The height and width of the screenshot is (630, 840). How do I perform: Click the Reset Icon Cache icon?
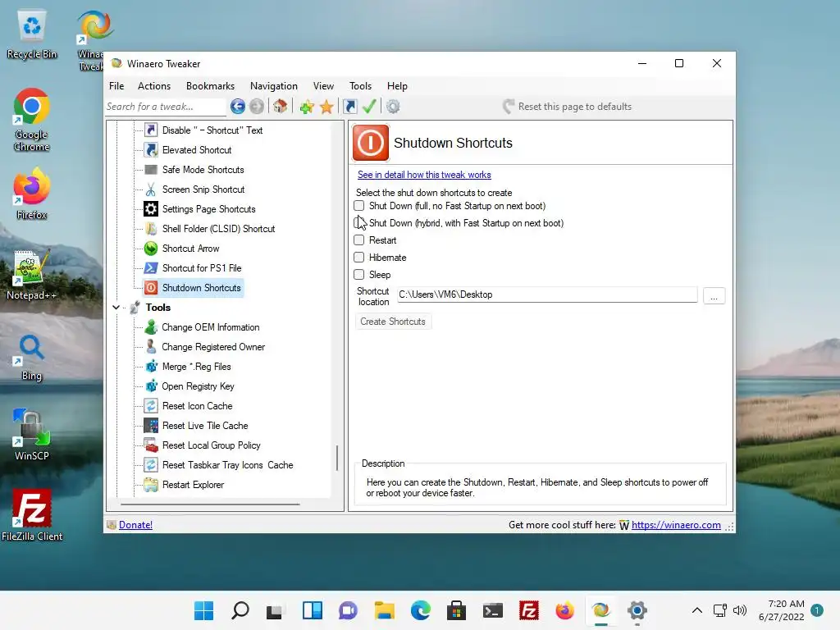151,406
